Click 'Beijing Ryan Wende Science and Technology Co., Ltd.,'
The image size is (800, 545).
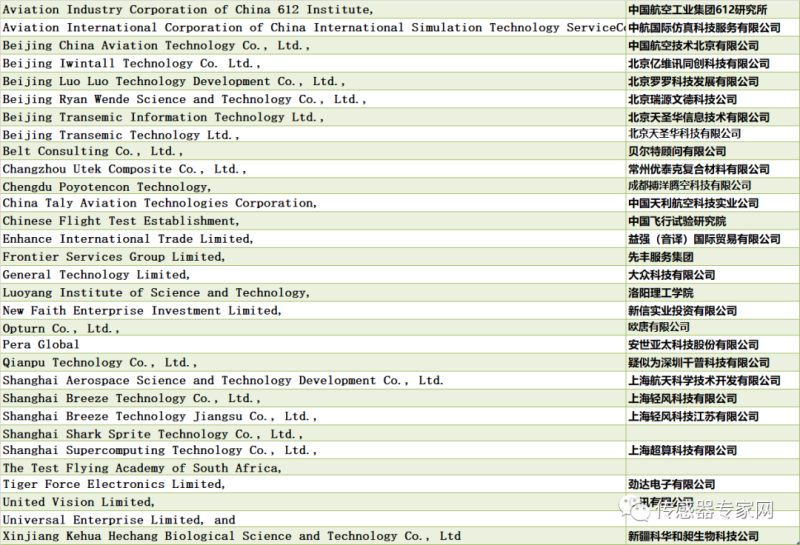click(313, 99)
